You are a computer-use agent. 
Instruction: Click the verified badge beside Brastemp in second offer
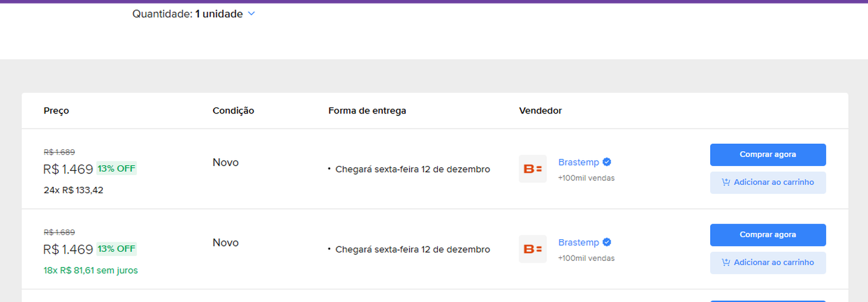[x=607, y=242]
